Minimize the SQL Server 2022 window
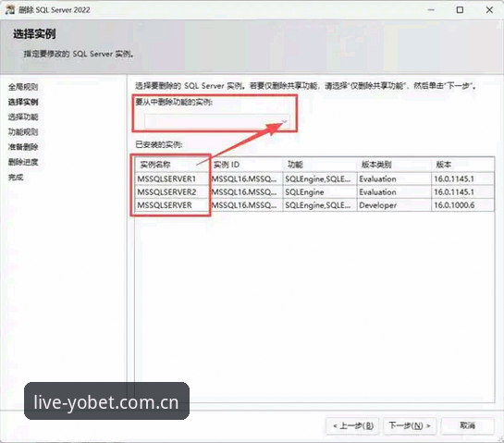Image resolution: width=504 pixels, height=443 pixels. click(x=431, y=10)
